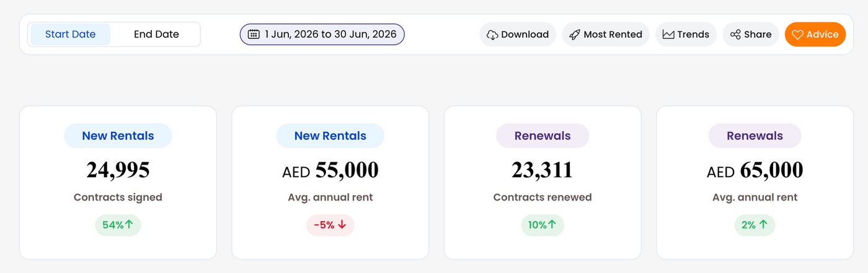Click the Share button
This screenshot has width=868, height=273.
pos(751,34)
